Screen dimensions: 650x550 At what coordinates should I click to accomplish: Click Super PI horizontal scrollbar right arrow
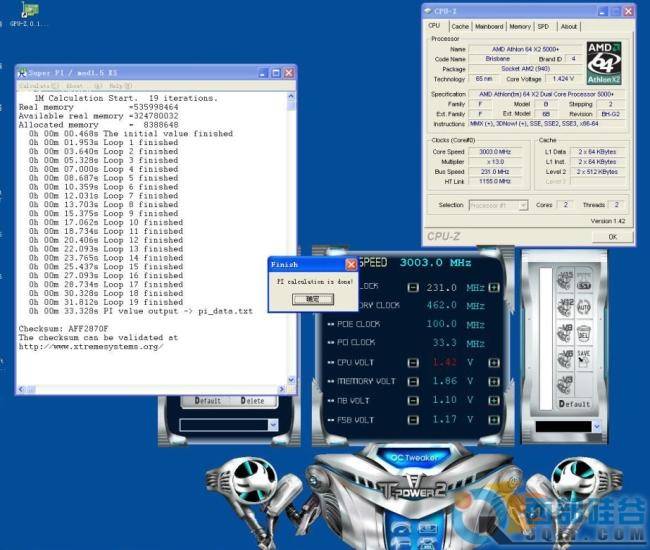click(282, 389)
